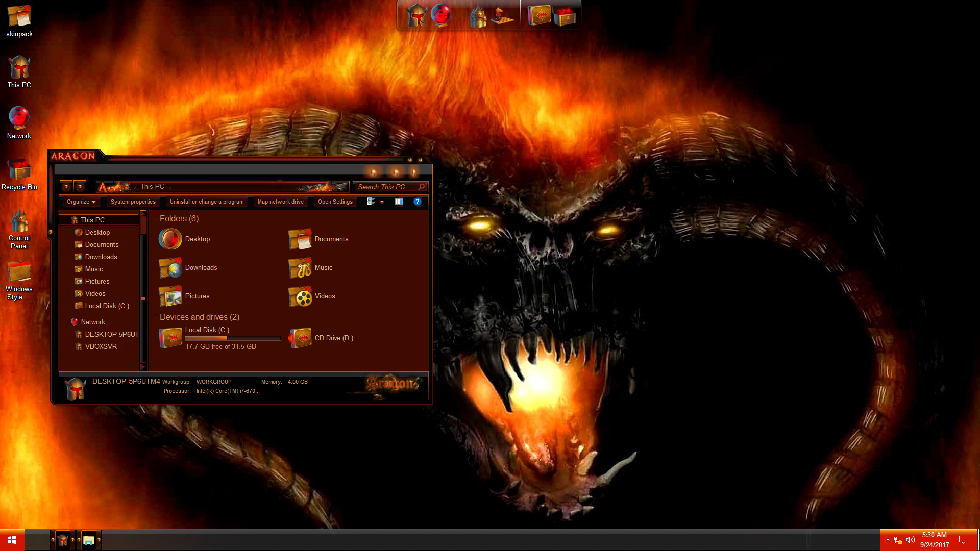Click the Windows Start button
The height and width of the screenshot is (551, 980).
coord(12,540)
